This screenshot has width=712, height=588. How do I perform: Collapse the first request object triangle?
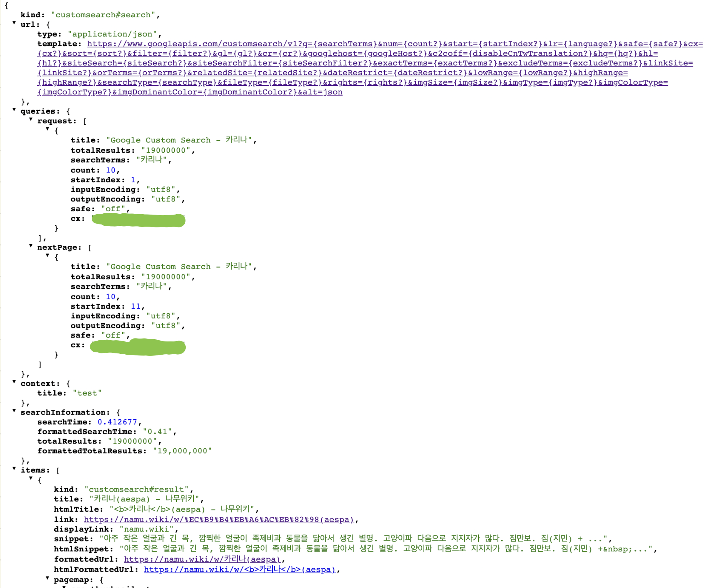point(47,129)
